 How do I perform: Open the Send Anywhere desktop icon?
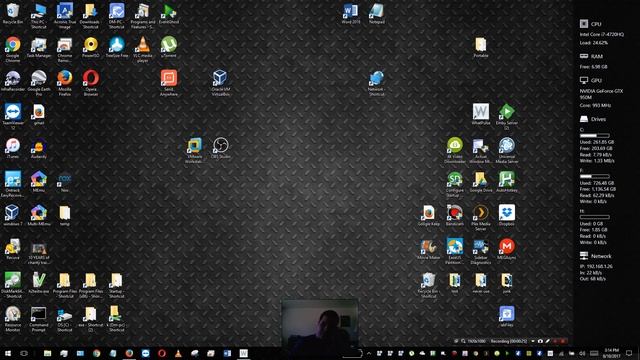[x=169, y=83]
